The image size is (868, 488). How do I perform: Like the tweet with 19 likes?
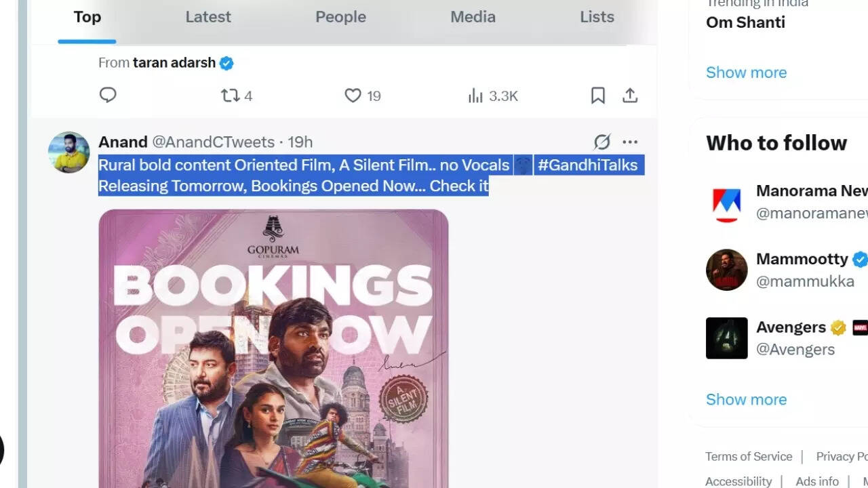click(x=353, y=96)
